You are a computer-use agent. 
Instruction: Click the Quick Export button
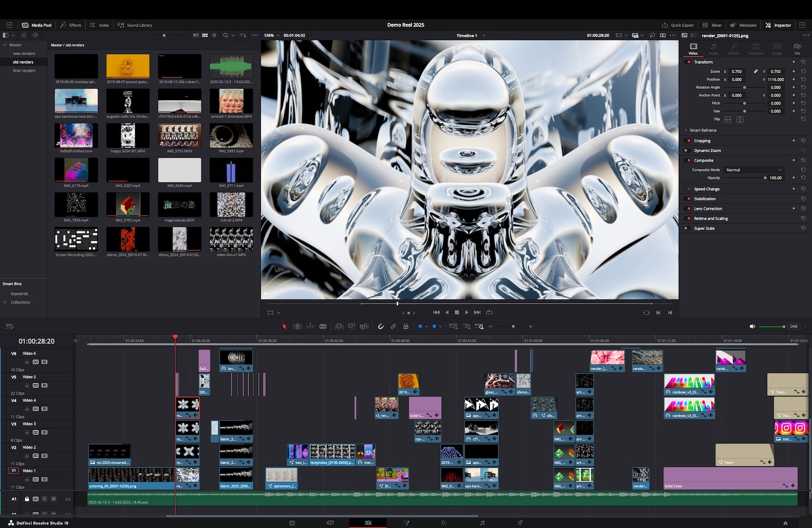coord(678,25)
